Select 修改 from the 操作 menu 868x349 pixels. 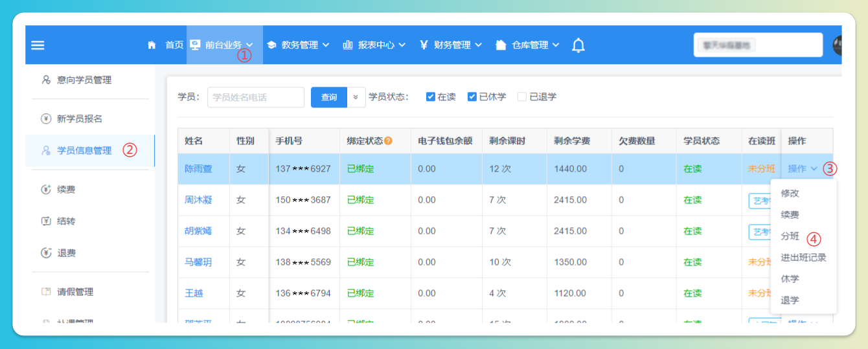[x=790, y=193]
